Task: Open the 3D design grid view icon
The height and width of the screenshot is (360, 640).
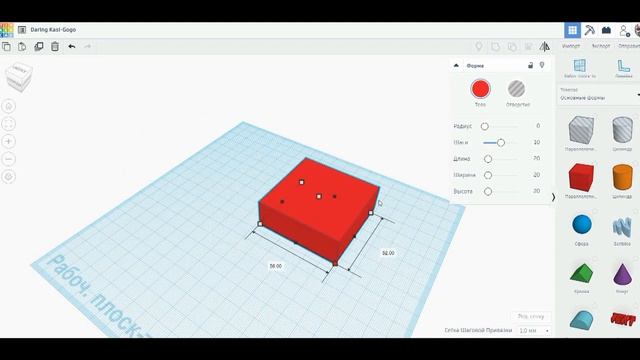Action: [572, 30]
